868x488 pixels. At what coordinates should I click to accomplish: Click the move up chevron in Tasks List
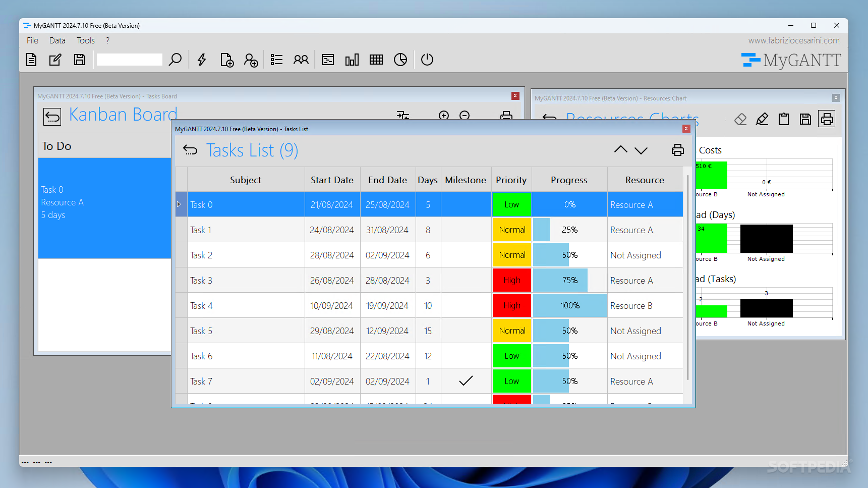point(621,149)
